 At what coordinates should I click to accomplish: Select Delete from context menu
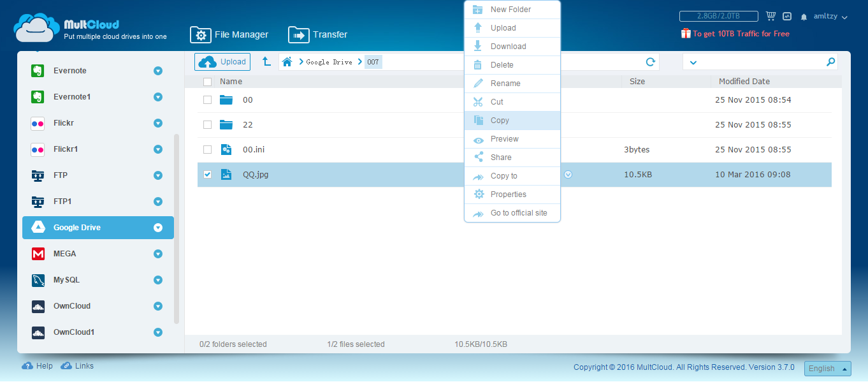point(512,65)
